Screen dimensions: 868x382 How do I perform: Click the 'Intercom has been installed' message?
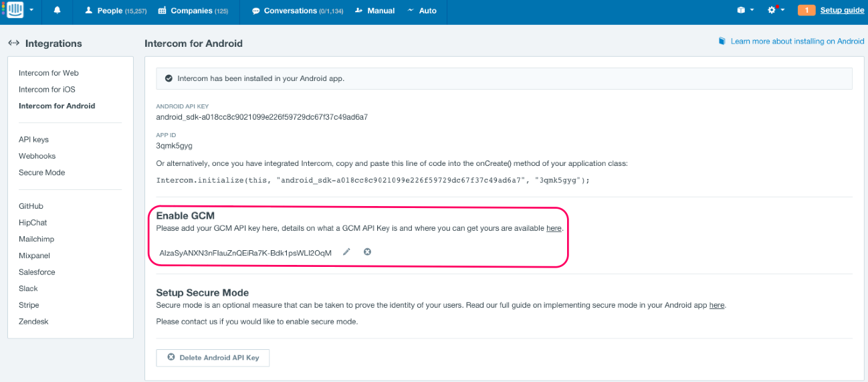(261, 79)
